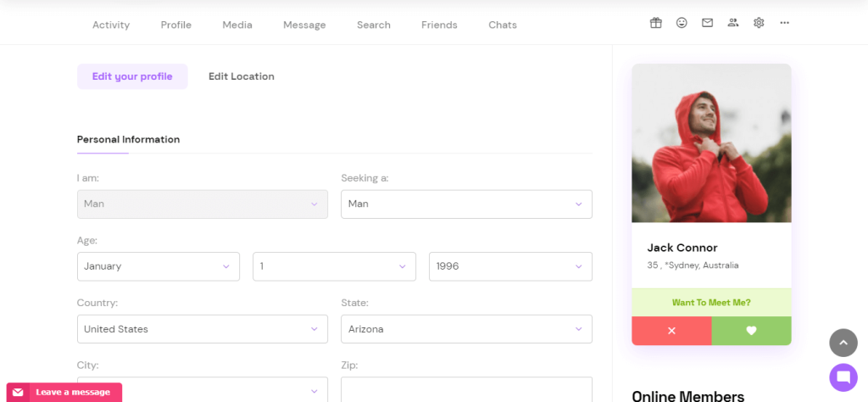Select the Edit your profile tab
The image size is (868, 402).
(132, 76)
